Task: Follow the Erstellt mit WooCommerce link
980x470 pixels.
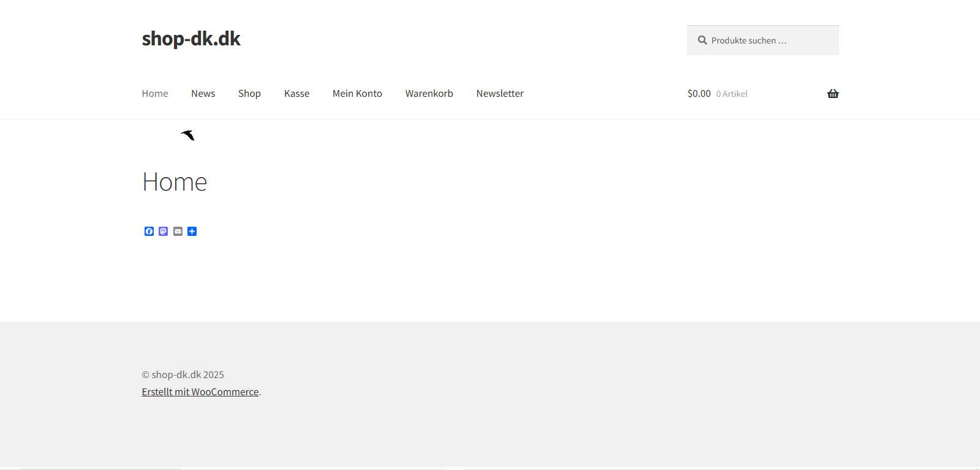Action: coord(200,392)
